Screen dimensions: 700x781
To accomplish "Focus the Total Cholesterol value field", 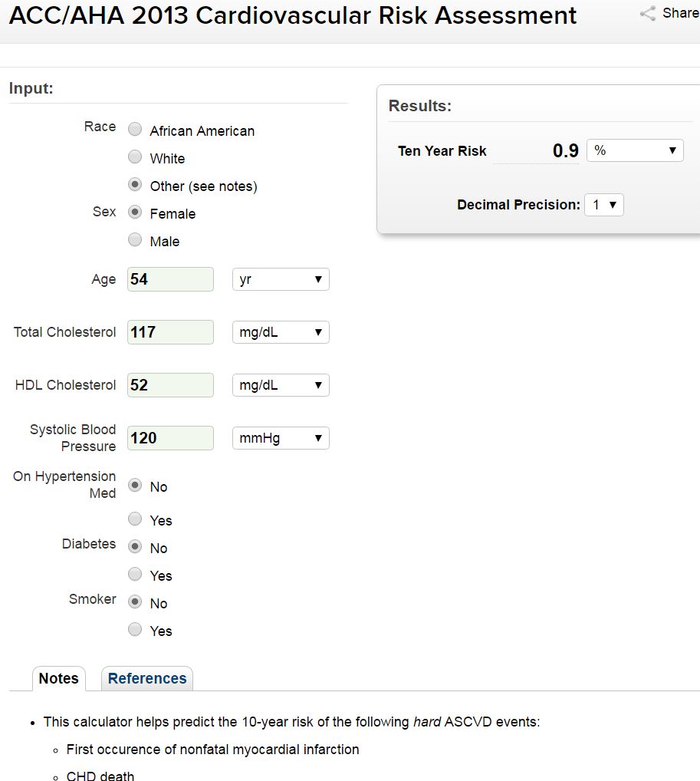I will [x=170, y=332].
